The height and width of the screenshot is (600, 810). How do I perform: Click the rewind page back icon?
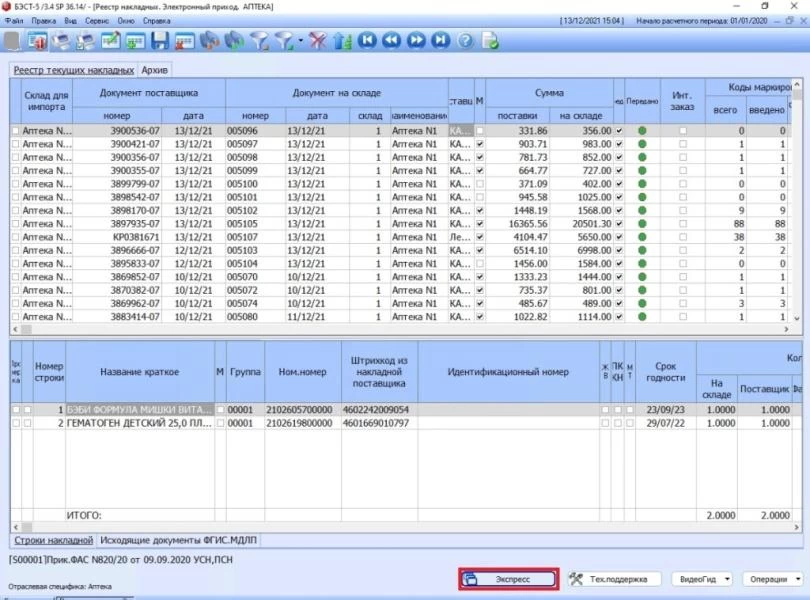pyautogui.click(x=392, y=40)
